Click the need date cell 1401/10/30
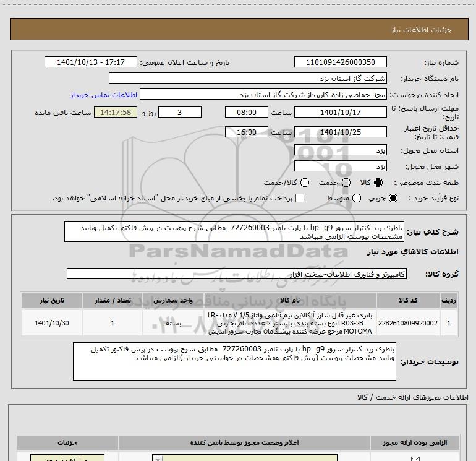This screenshot has height=461, width=476. [x=51, y=323]
